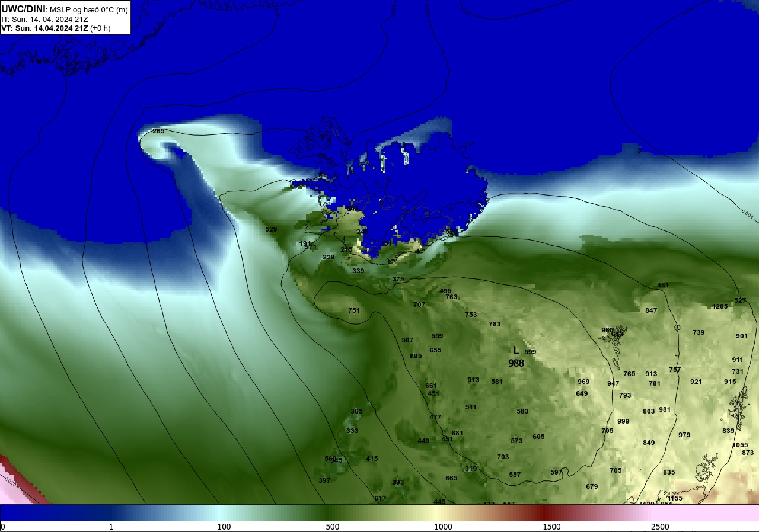
Task: Click the VT valid time line (+0 h)
Action: click(56, 28)
